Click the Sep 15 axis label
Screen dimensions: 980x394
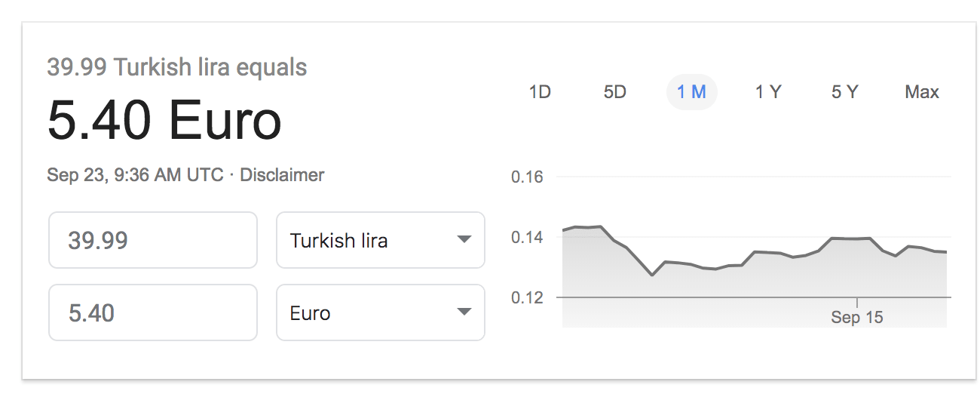[x=856, y=317]
